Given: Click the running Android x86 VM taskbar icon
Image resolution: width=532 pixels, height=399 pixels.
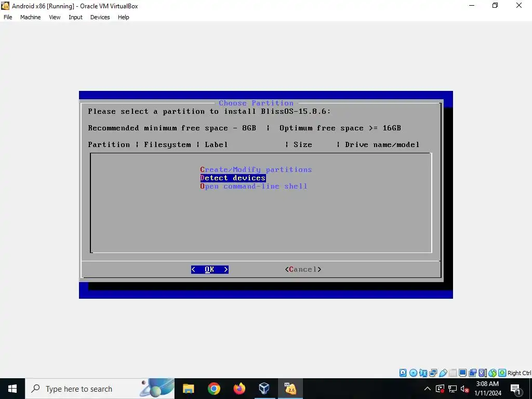Looking at the screenshot, I should tap(290, 389).
